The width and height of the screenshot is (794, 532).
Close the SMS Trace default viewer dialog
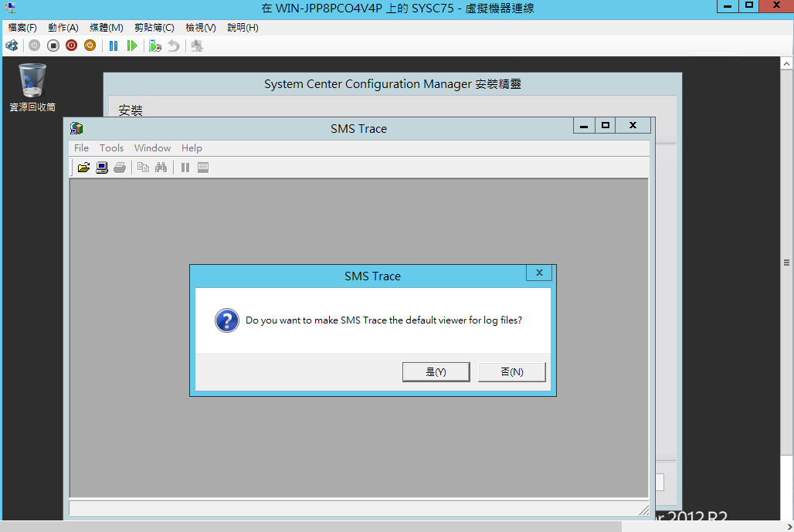(539, 273)
